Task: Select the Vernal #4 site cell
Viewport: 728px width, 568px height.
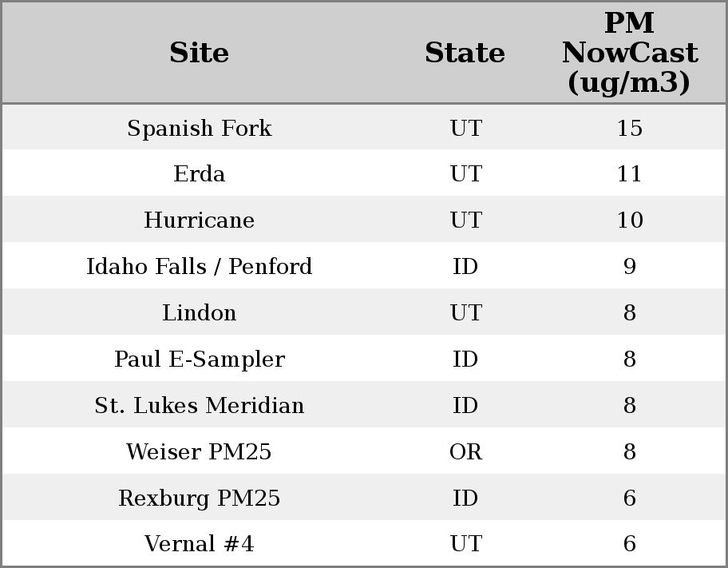Action: [x=199, y=544]
